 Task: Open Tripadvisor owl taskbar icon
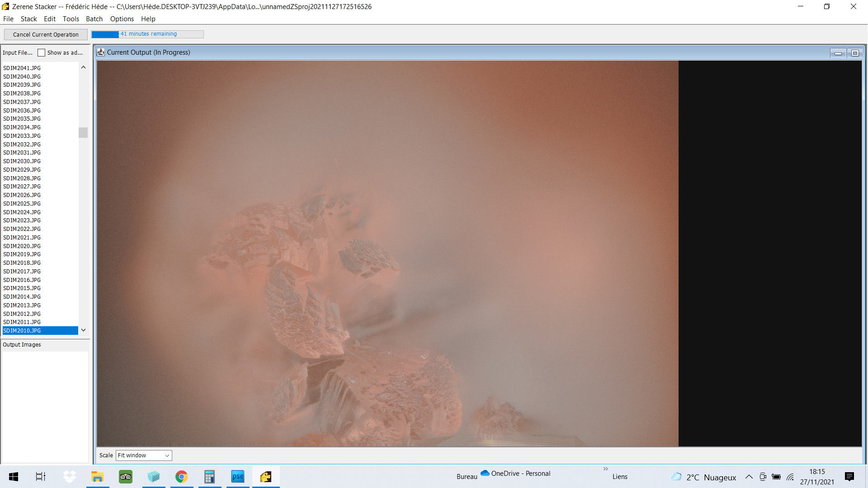coord(126,477)
